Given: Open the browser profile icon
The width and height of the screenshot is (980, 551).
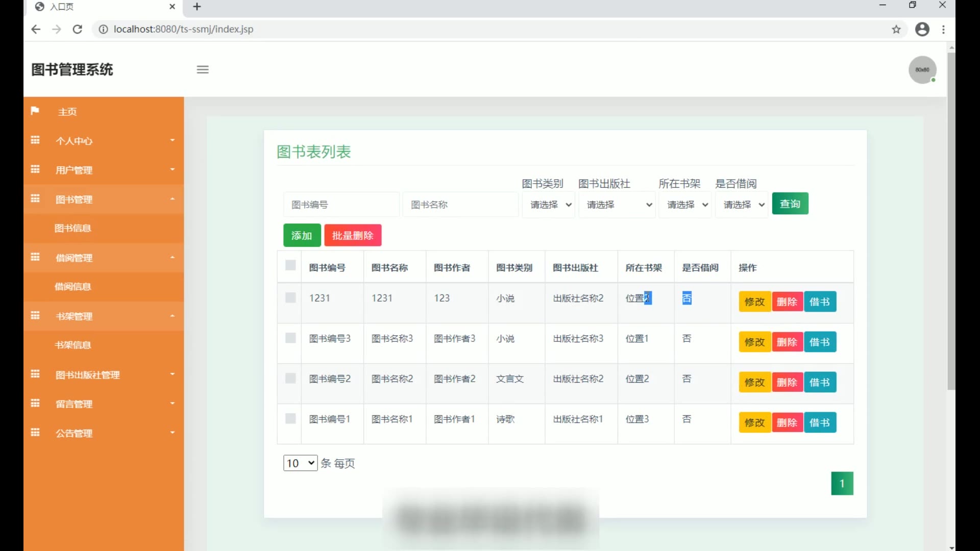Looking at the screenshot, I should (x=922, y=30).
